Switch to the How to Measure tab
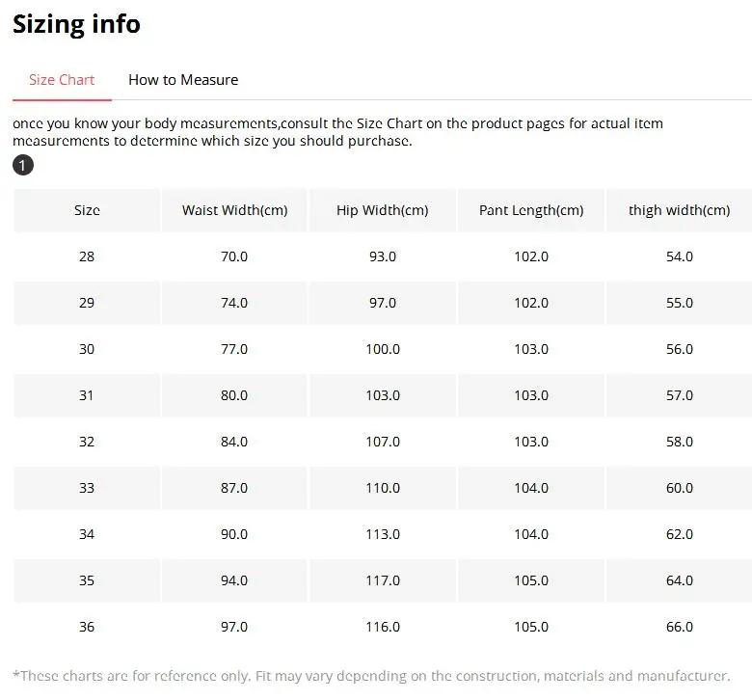Image resolution: width=752 pixels, height=700 pixels. click(183, 80)
